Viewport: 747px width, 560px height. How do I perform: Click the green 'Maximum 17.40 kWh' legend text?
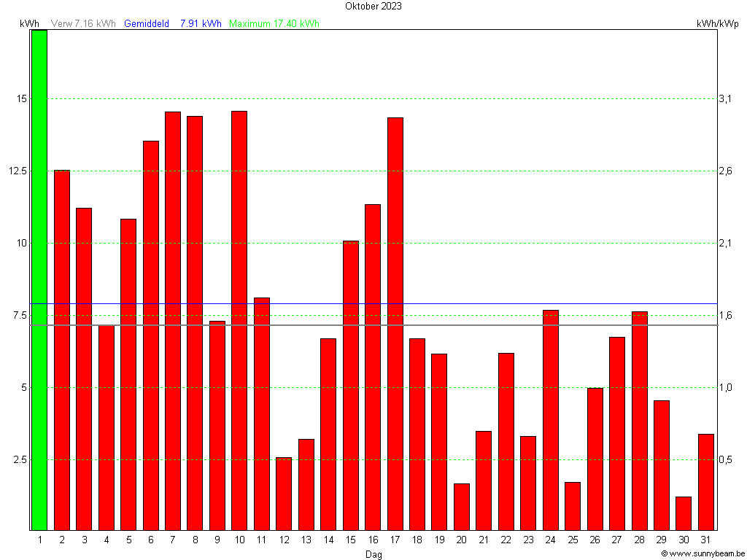274,24
